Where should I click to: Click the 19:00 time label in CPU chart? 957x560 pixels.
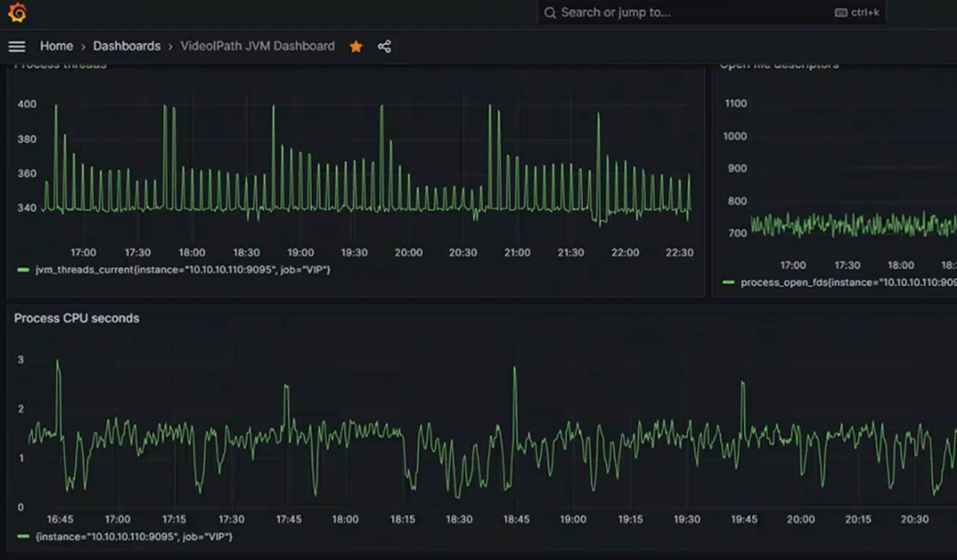[572, 520]
